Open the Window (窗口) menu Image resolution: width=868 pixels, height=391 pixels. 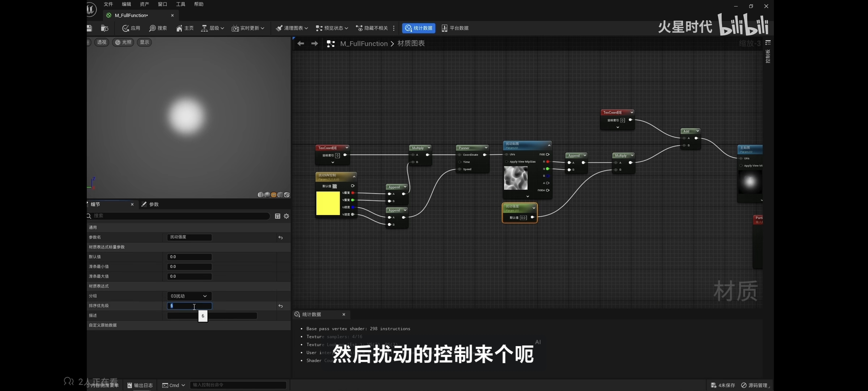point(162,4)
